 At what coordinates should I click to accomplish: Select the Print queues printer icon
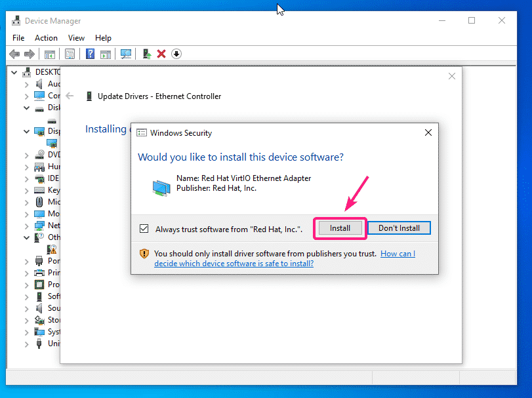tap(39, 273)
